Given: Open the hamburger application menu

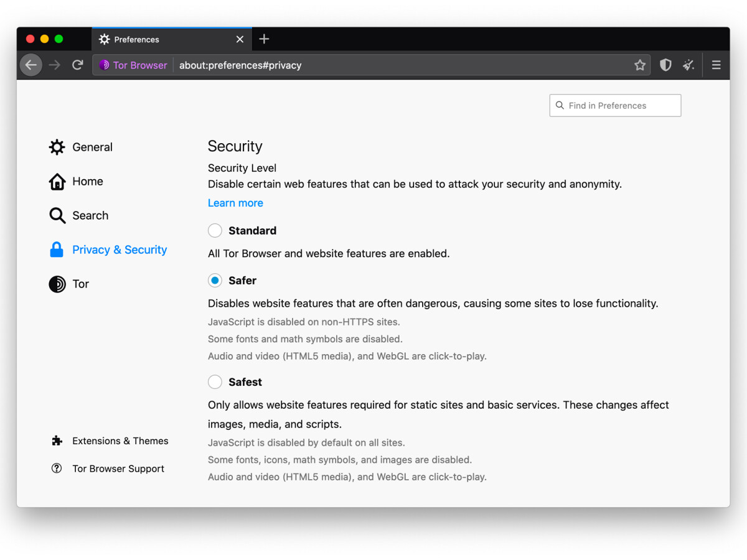Looking at the screenshot, I should tap(716, 65).
